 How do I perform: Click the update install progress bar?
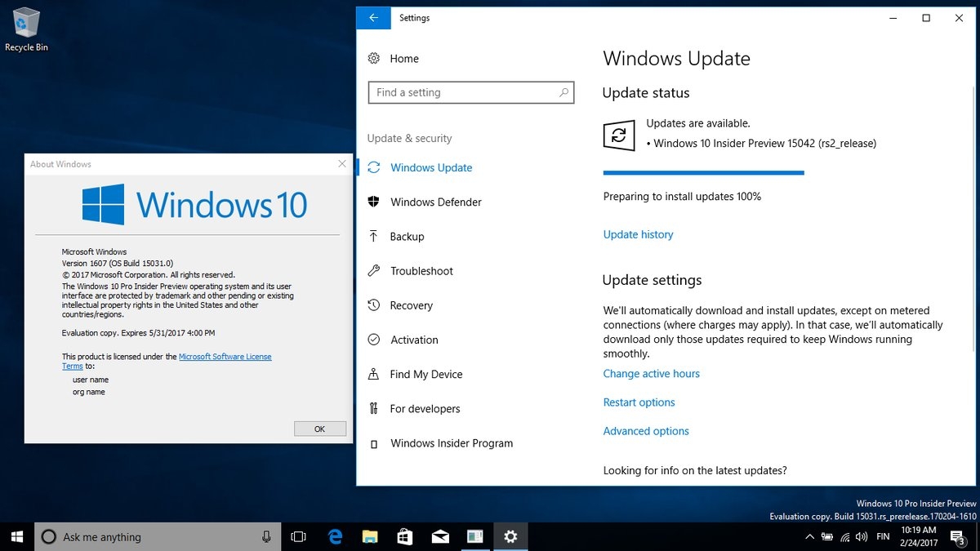[704, 172]
